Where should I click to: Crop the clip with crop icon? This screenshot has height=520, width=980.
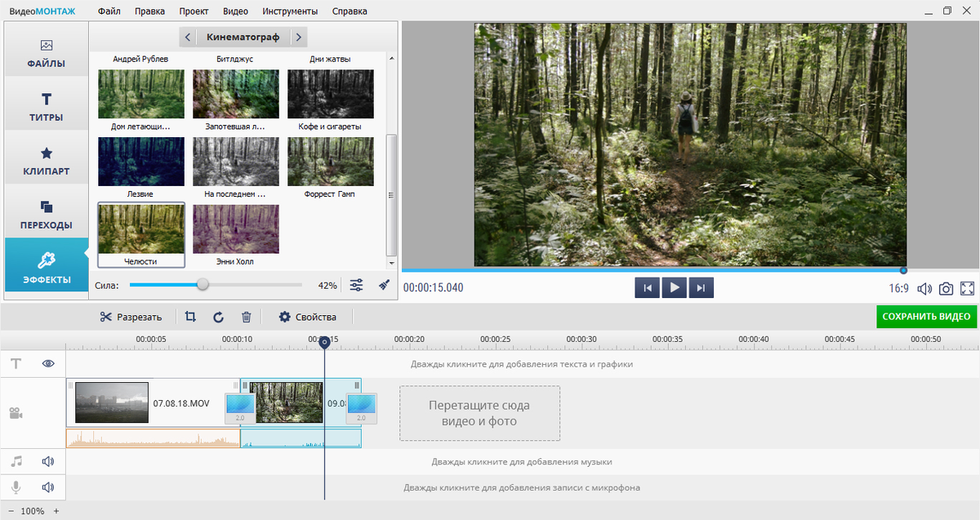click(x=190, y=317)
